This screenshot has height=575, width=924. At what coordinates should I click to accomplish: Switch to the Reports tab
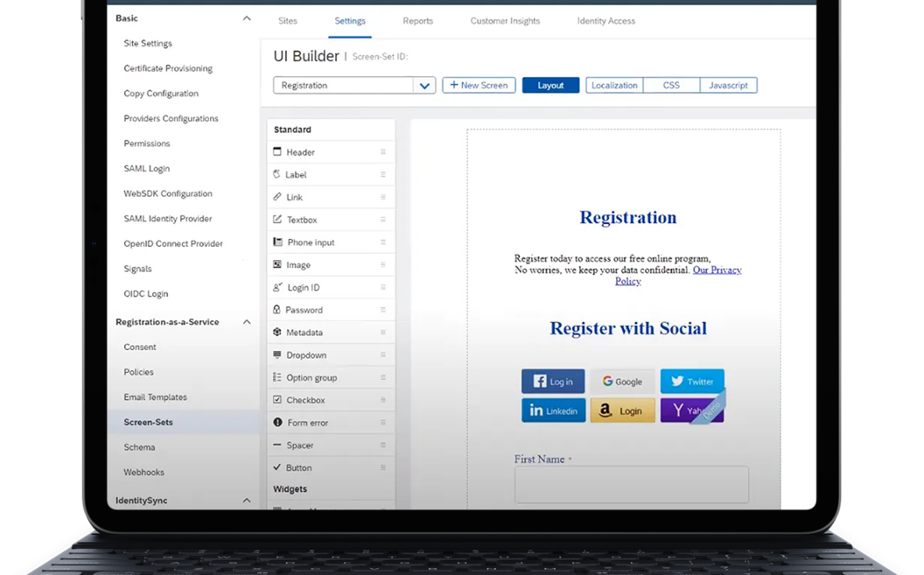[417, 21]
